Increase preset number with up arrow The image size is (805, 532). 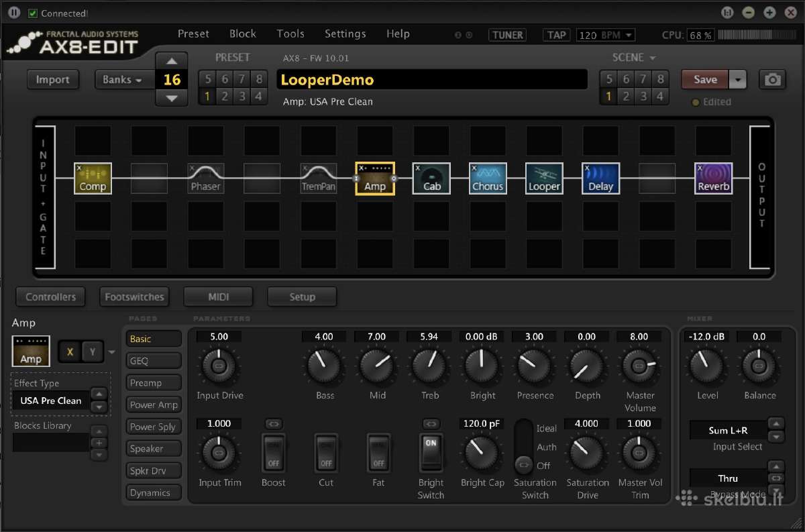[x=172, y=61]
